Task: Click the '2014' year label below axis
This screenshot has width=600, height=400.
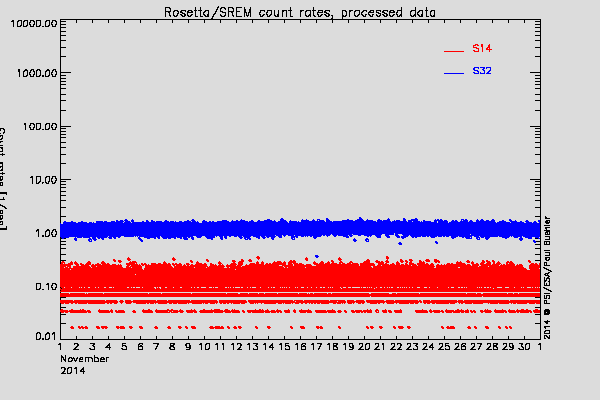Action: tap(72, 370)
